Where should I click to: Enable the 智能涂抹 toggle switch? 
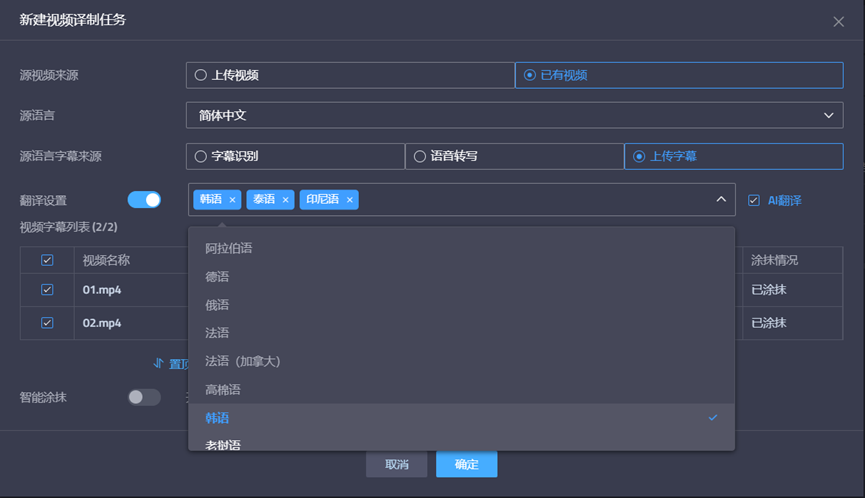[x=144, y=397]
